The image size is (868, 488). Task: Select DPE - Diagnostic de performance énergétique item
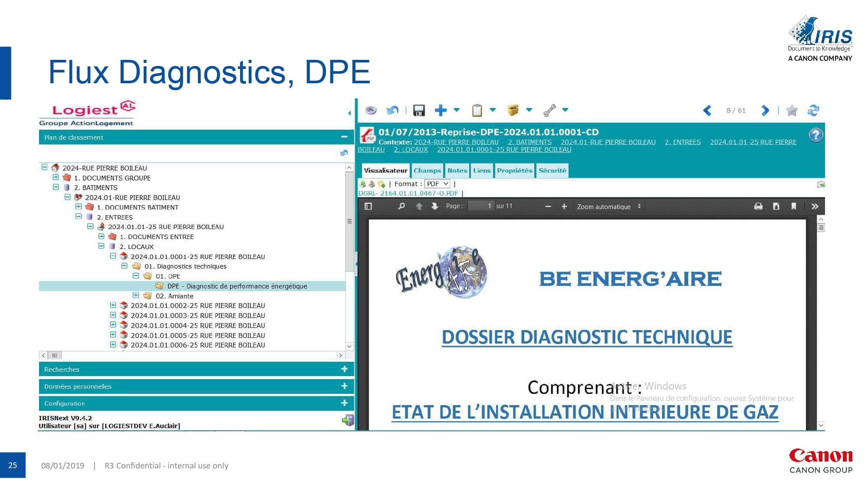pyautogui.click(x=238, y=286)
